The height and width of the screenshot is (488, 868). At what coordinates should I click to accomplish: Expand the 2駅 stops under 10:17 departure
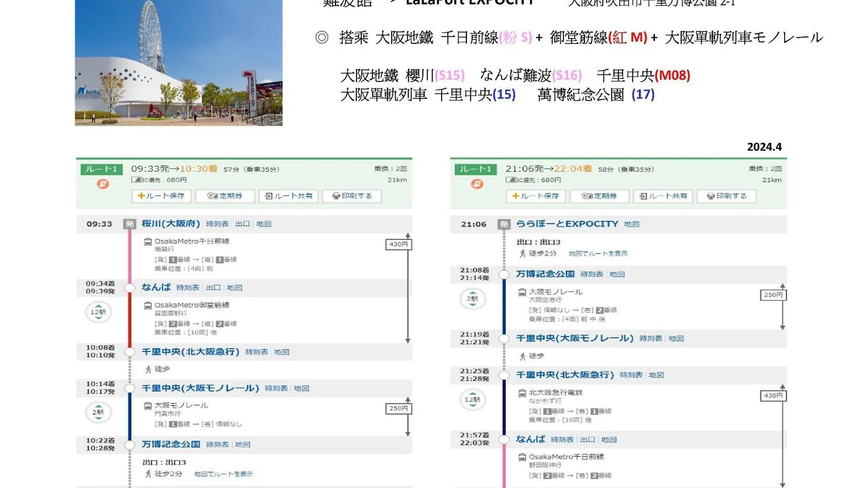98,413
